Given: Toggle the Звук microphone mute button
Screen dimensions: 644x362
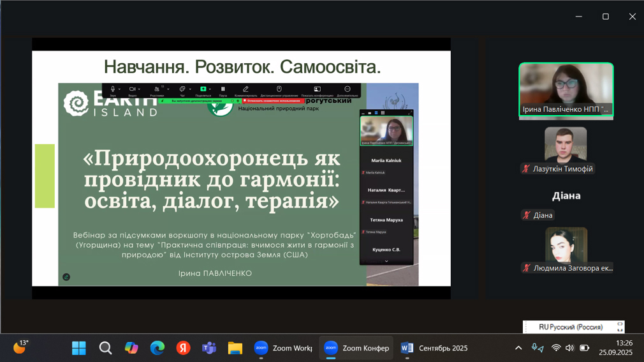Looking at the screenshot, I should coord(112,90).
